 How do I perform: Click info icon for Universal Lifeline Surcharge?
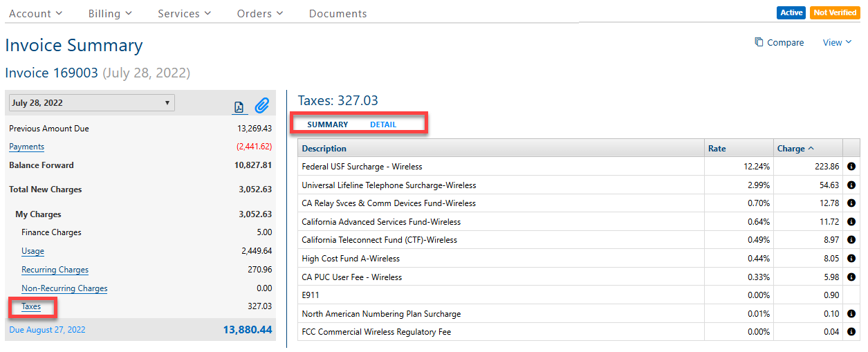(x=851, y=185)
